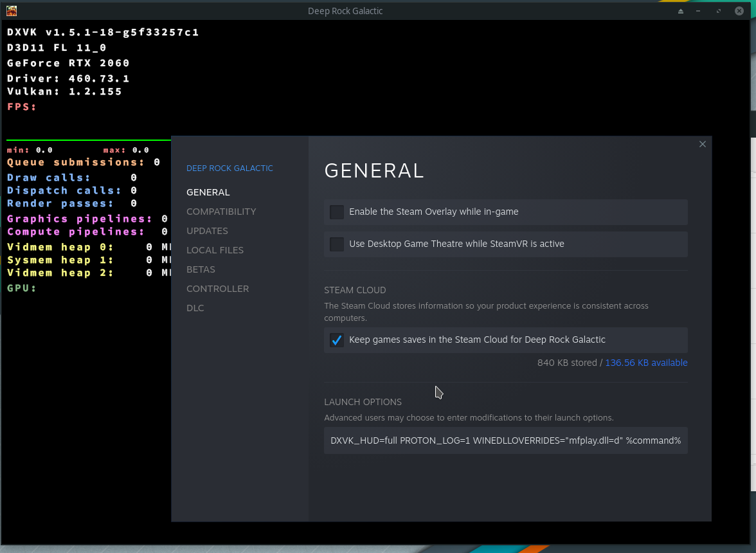Select the BETAS section
The image size is (756, 553).
coord(201,269)
